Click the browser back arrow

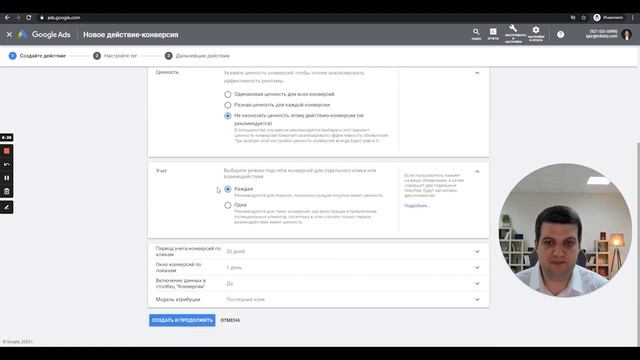(x=7, y=18)
